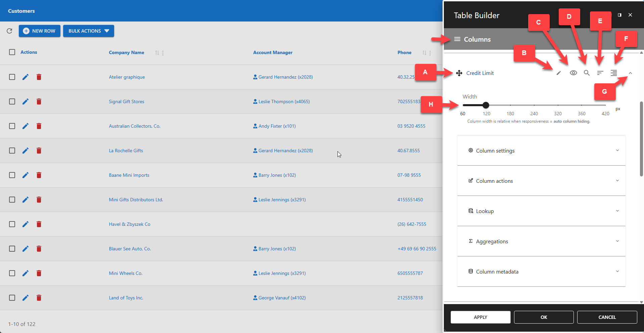Expand the Column settings section
Image resolution: width=644 pixels, height=333 pixels.
[541, 151]
